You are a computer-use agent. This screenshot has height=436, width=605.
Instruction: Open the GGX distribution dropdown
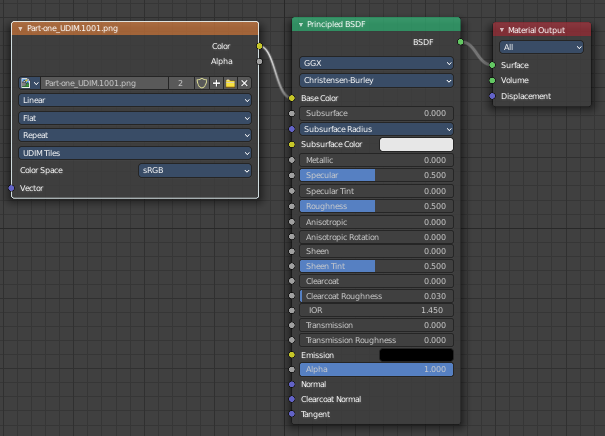(376, 63)
